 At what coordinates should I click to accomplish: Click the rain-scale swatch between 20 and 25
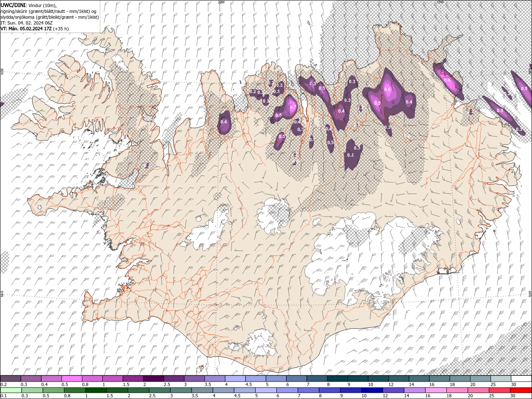pyautogui.click(x=478, y=390)
